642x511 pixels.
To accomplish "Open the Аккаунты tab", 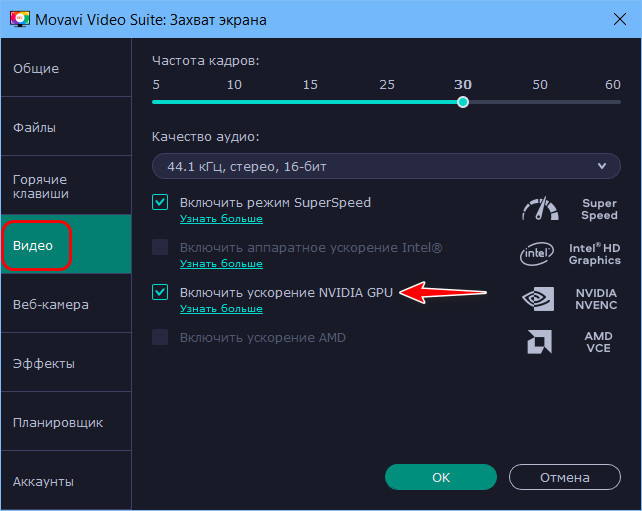I will pos(66,481).
